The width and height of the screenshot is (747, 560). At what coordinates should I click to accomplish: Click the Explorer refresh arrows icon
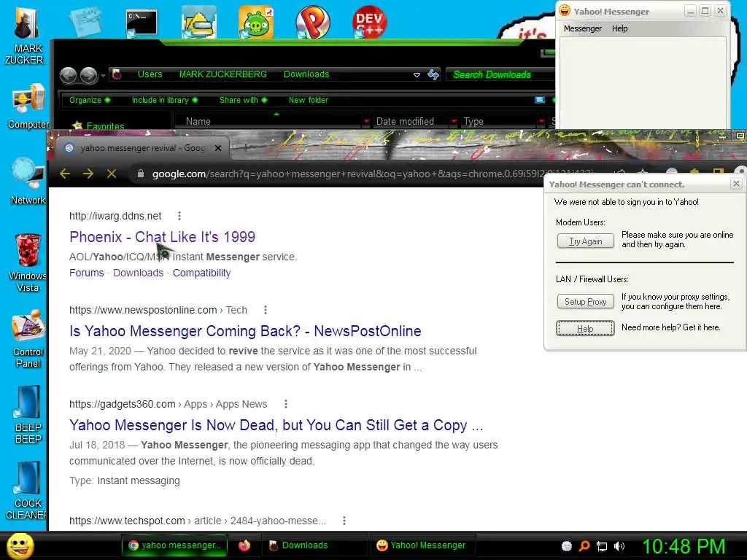point(433,75)
